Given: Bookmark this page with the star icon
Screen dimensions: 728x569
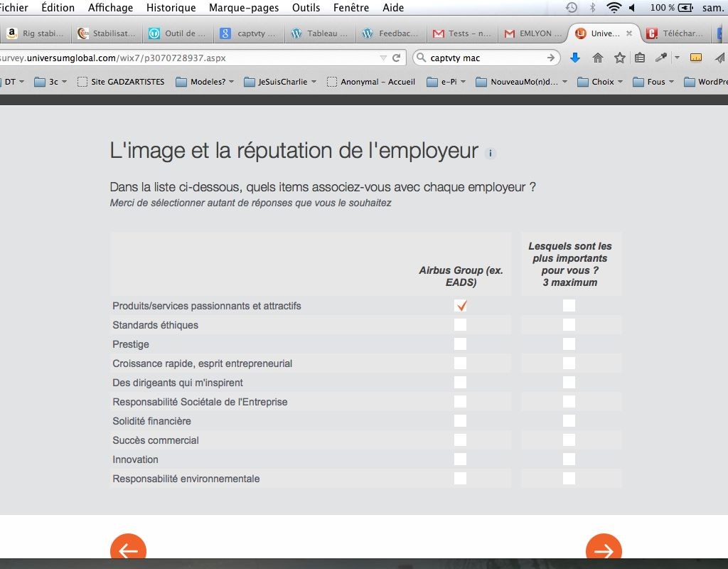Looking at the screenshot, I should tap(619, 58).
